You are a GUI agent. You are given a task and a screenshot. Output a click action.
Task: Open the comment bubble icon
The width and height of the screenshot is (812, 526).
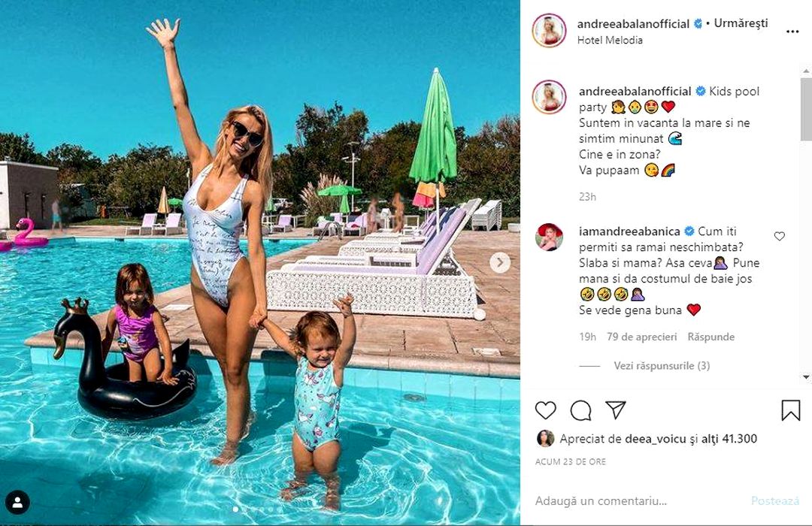(x=580, y=410)
